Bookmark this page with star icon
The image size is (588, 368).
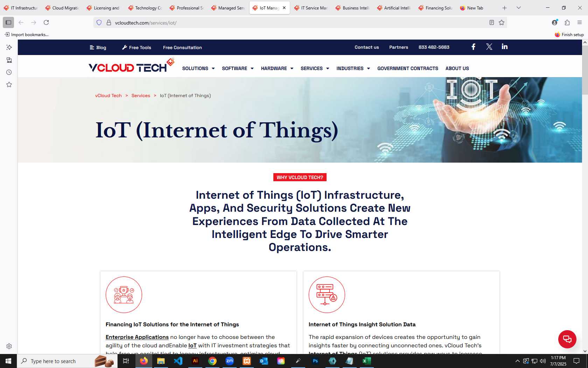coord(502,22)
